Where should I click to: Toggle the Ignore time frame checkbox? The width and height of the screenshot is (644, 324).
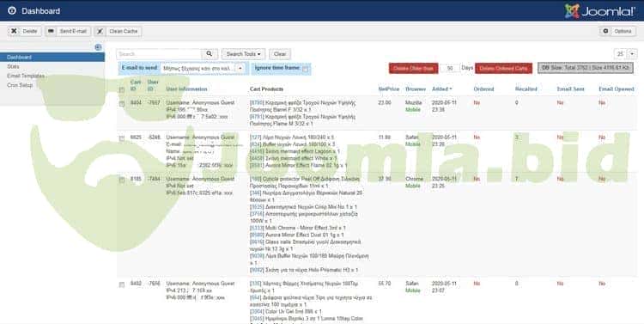(305, 69)
